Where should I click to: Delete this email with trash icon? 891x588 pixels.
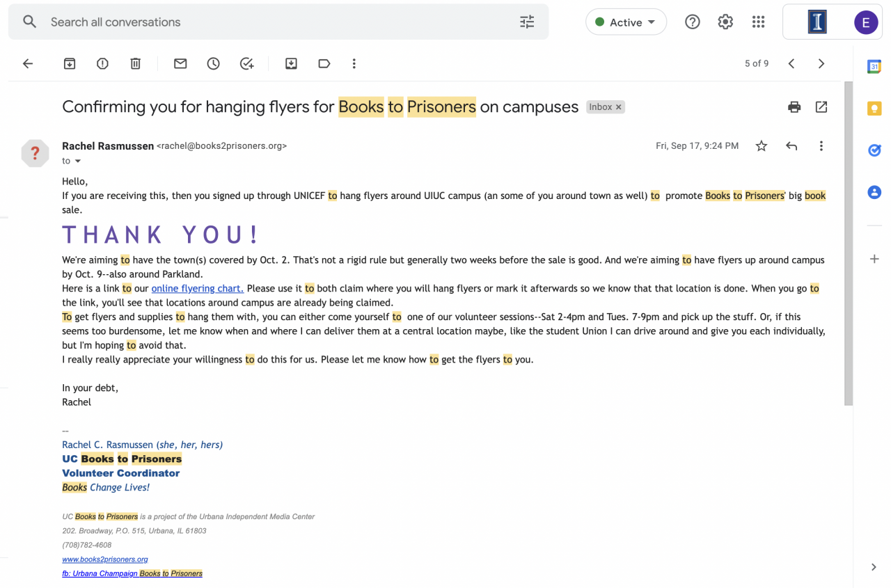pyautogui.click(x=136, y=64)
